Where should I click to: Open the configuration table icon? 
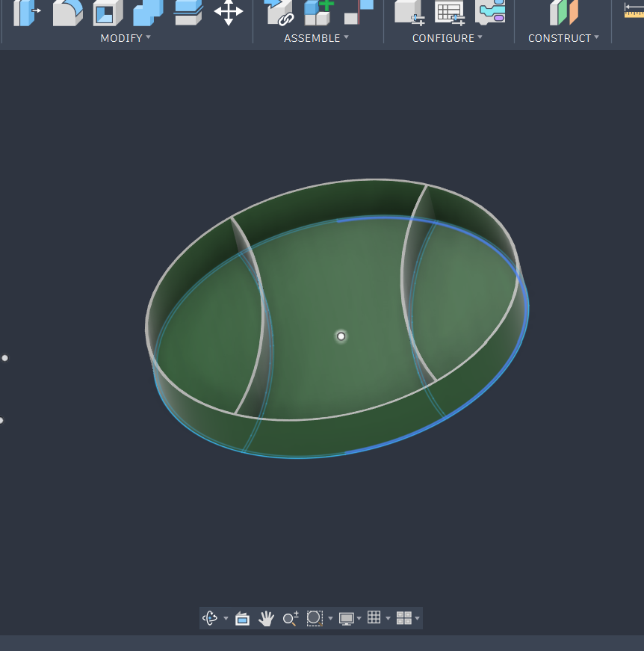450,13
